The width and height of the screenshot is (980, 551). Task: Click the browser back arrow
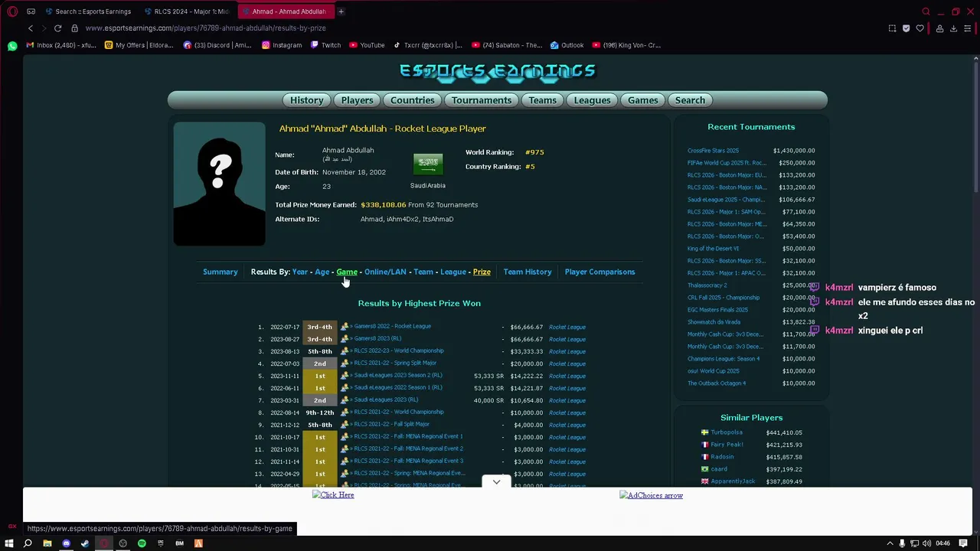click(31, 28)
